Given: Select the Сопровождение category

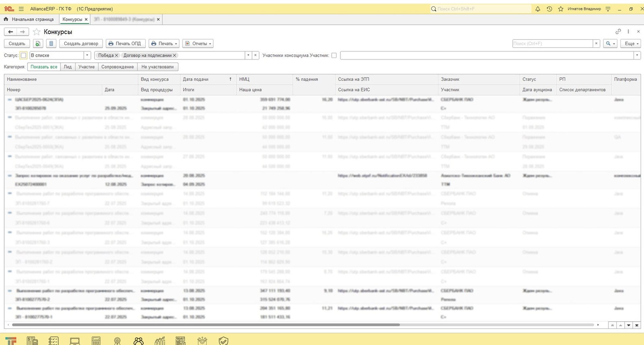Looking at the screenshot, I should [118, 67].
